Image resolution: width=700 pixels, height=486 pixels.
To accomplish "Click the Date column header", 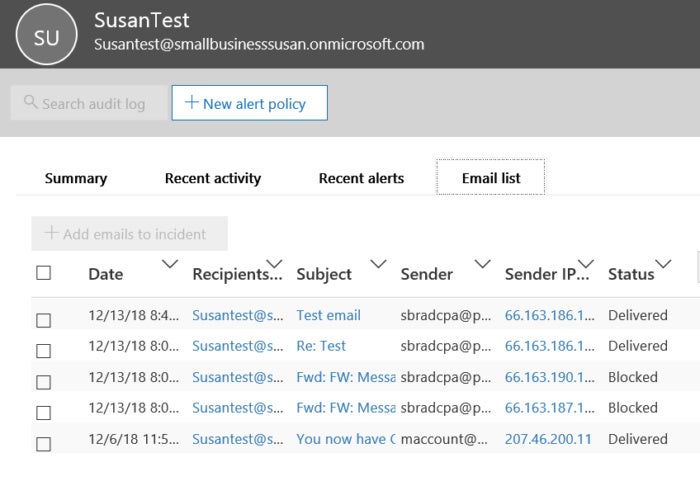I will tap(106, 274).
